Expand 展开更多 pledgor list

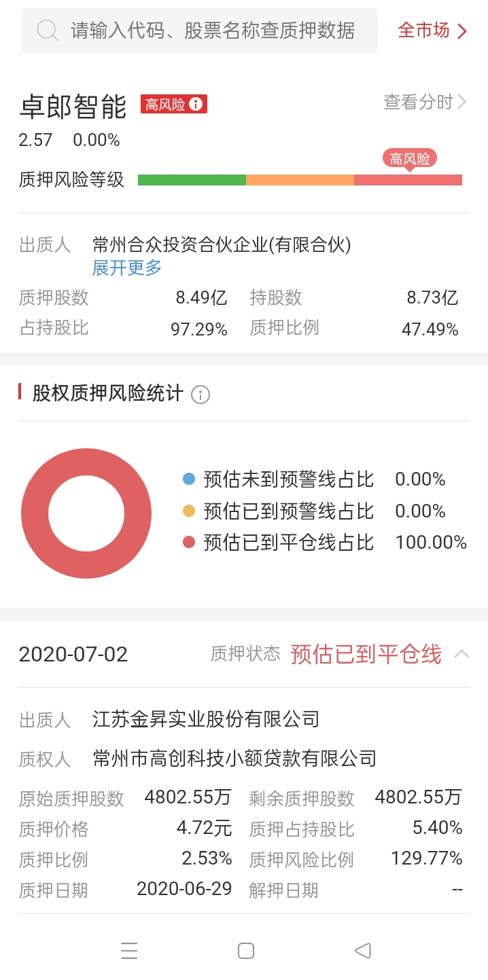coord(127,268)
